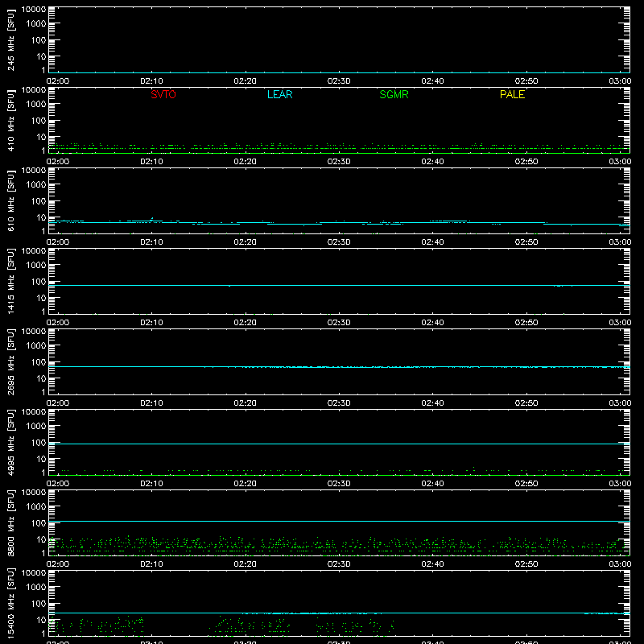
Task: Select the 4995 MHz [SFU] axis title
Action: pos(10,443)
